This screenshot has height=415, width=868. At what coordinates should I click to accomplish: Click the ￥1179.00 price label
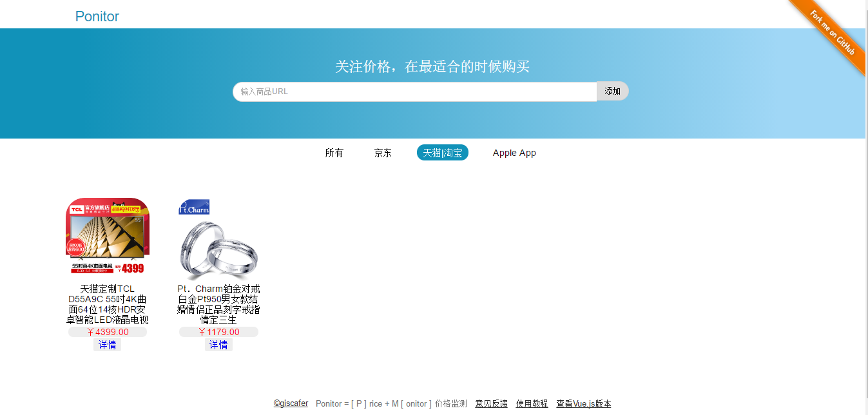point(218,332)
